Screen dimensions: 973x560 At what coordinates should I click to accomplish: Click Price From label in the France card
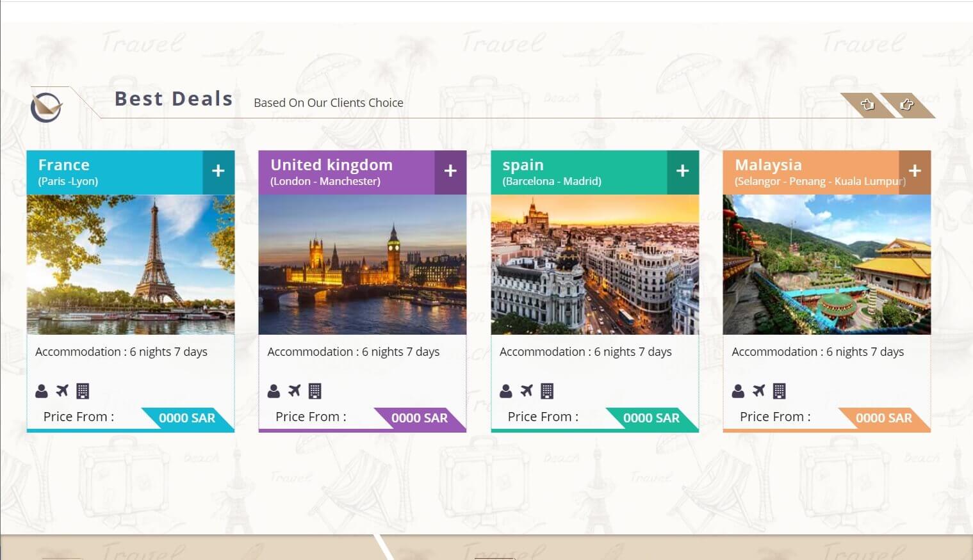79,417
